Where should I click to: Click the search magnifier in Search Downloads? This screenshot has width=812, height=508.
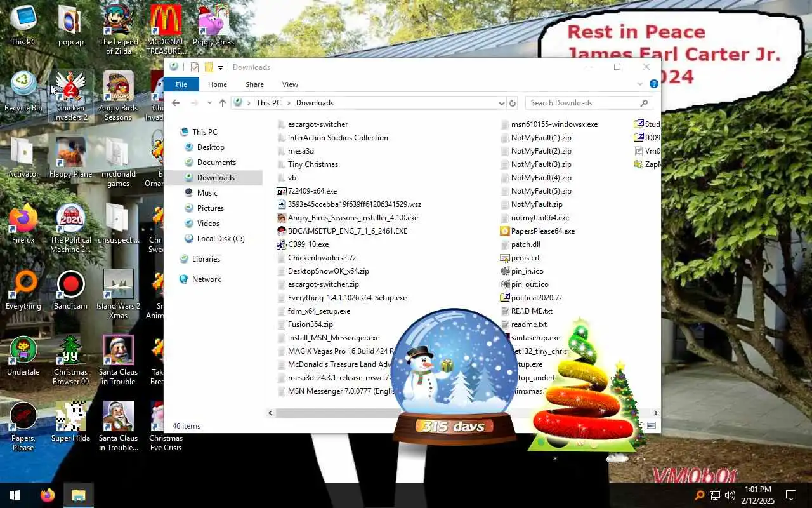click(x=645, y=103)
